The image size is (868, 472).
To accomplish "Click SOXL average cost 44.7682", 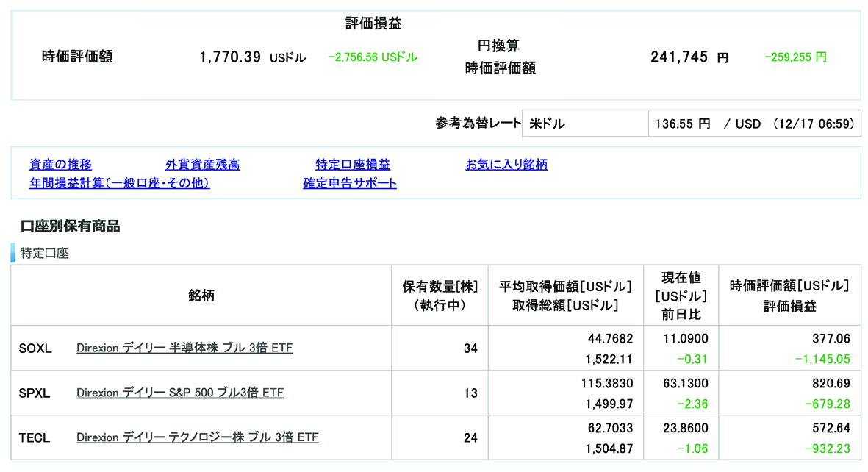I will tap(610, 338).
